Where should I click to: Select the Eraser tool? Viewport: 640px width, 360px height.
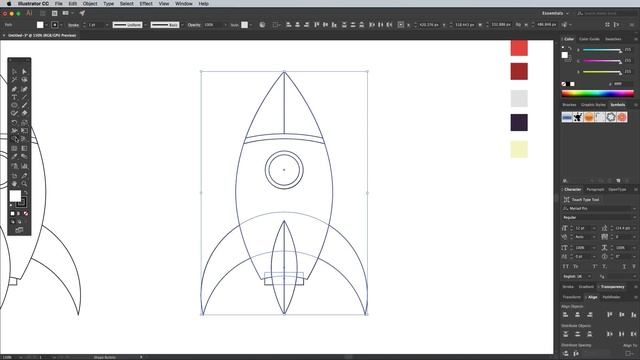(24, 113)
